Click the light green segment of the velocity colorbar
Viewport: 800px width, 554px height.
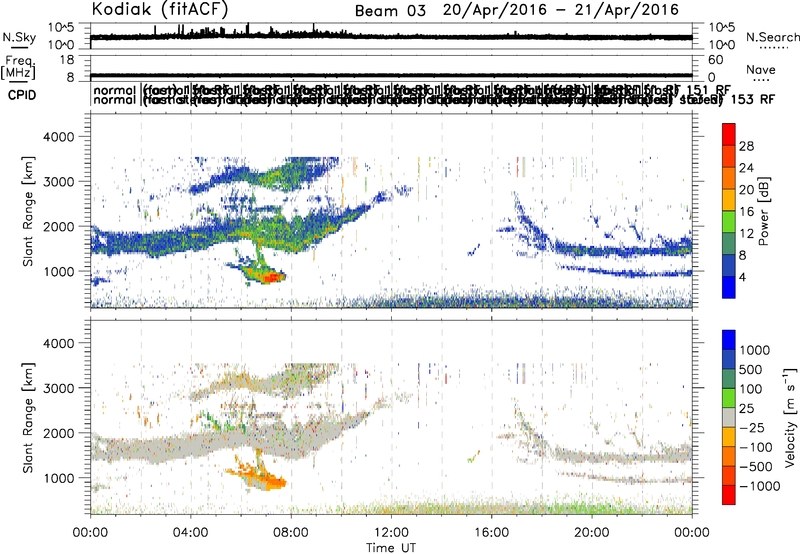[x=729, y=398]
